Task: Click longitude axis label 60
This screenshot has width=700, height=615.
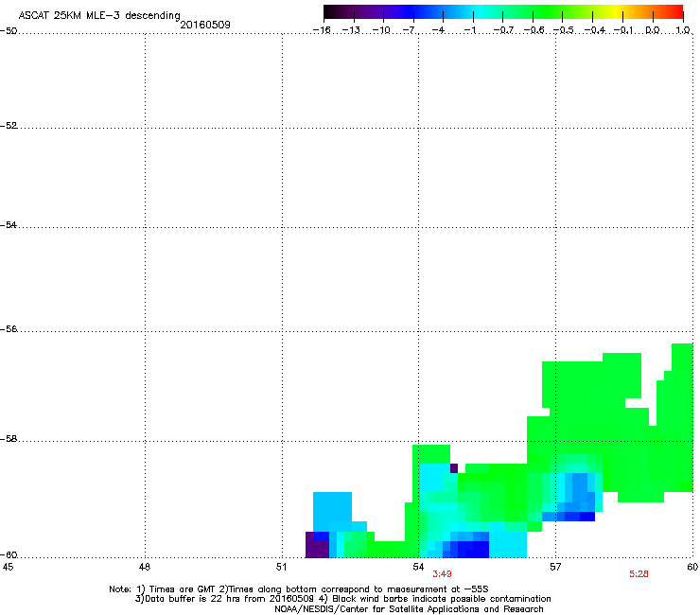Action: (692, 567)
